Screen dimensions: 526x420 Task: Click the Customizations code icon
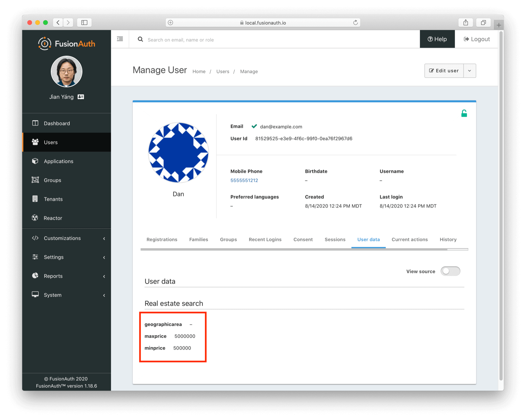pos(35,238)
